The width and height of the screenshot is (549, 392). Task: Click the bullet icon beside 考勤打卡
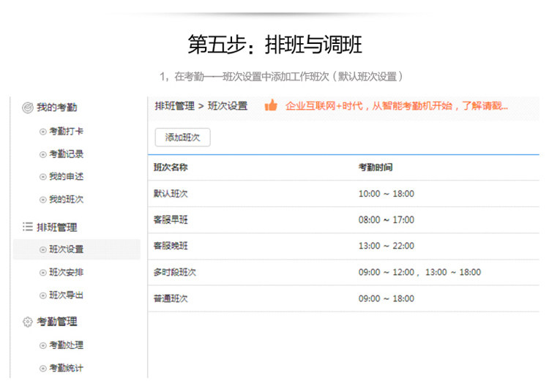coord(42,132)
